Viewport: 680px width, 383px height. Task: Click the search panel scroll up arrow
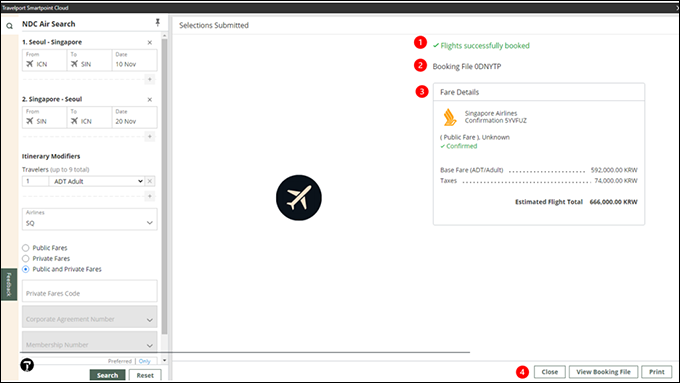pos(164,35)
